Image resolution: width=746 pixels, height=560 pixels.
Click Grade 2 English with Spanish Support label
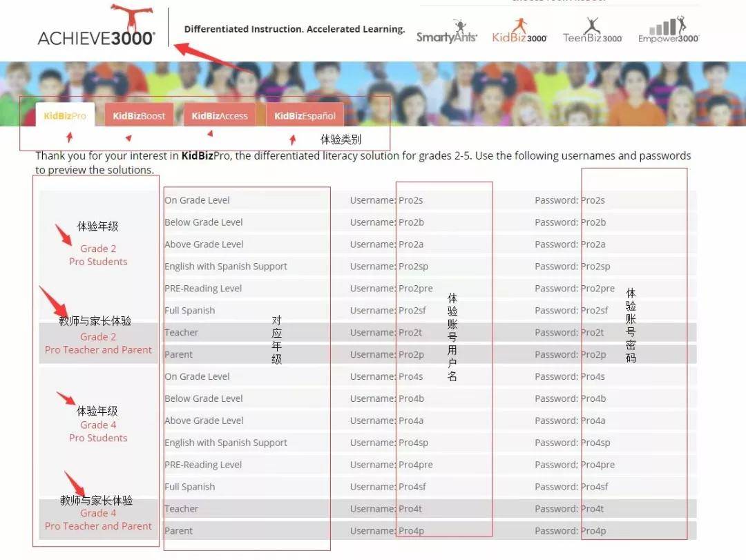point(225,267)
